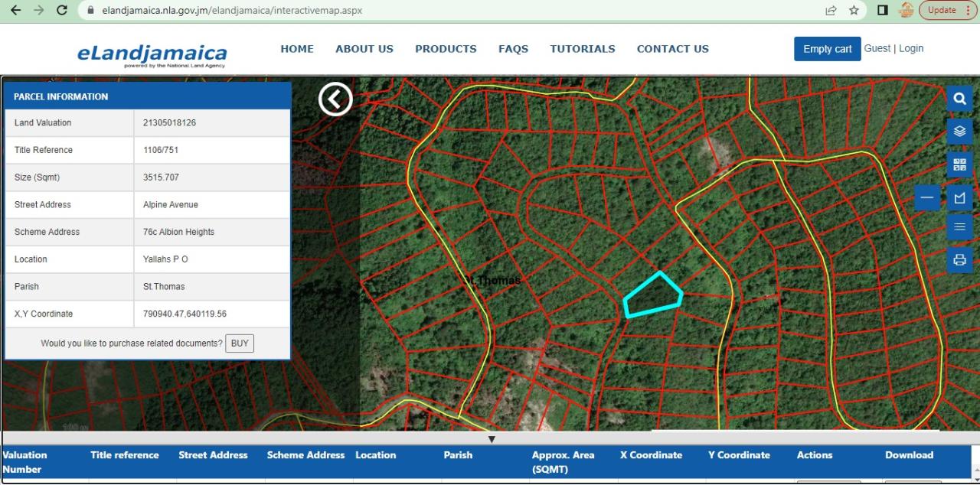The width and height of the screenshot is (980, 485).
Task: Click the eLandjamaica logo
Action: [151, 51]
